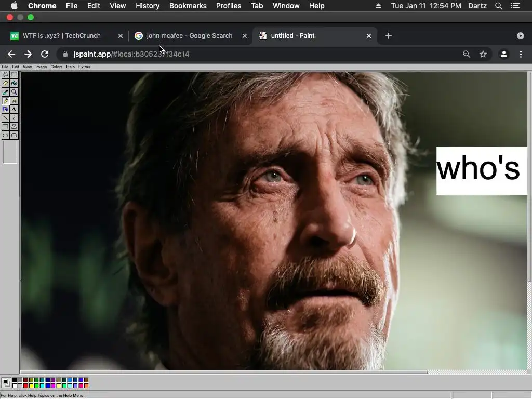Pick the black color swatch
The image size is (532, 399).
tap(15, 380)
